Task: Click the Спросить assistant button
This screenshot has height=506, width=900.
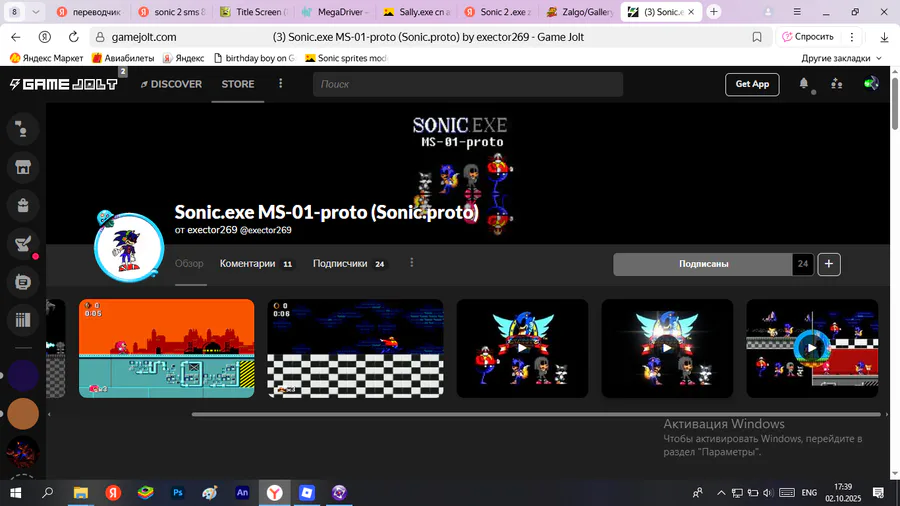Action: click(x=808, y=37)
